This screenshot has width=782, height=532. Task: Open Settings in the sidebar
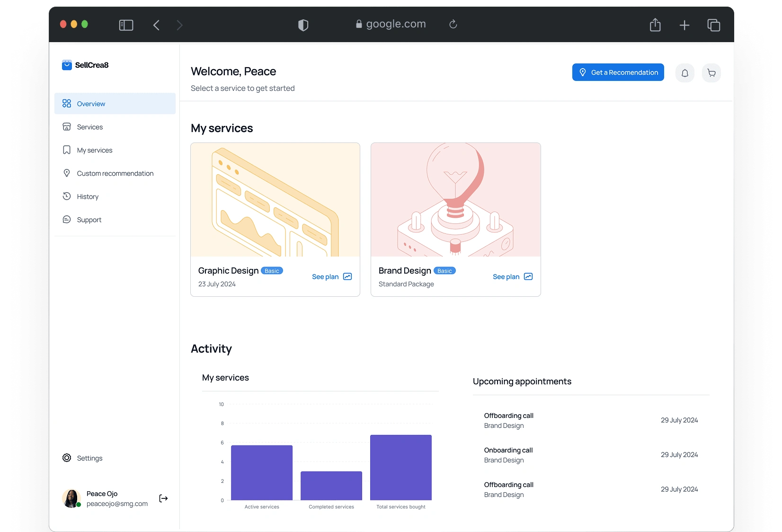point(89,458)
